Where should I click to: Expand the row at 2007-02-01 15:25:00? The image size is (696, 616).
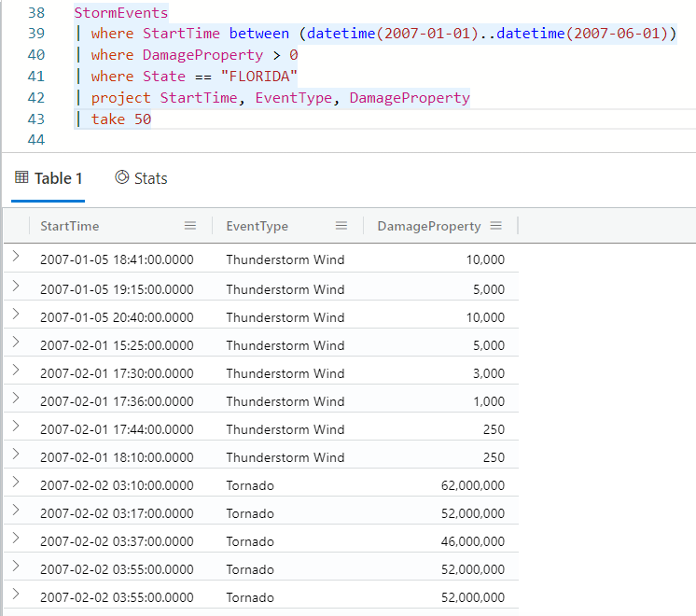16,342
